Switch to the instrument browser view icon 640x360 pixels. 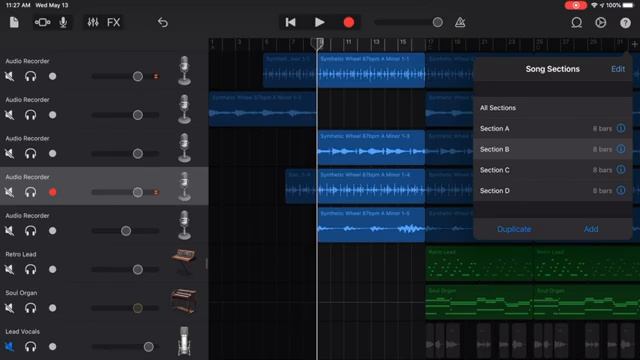[42, 22]
